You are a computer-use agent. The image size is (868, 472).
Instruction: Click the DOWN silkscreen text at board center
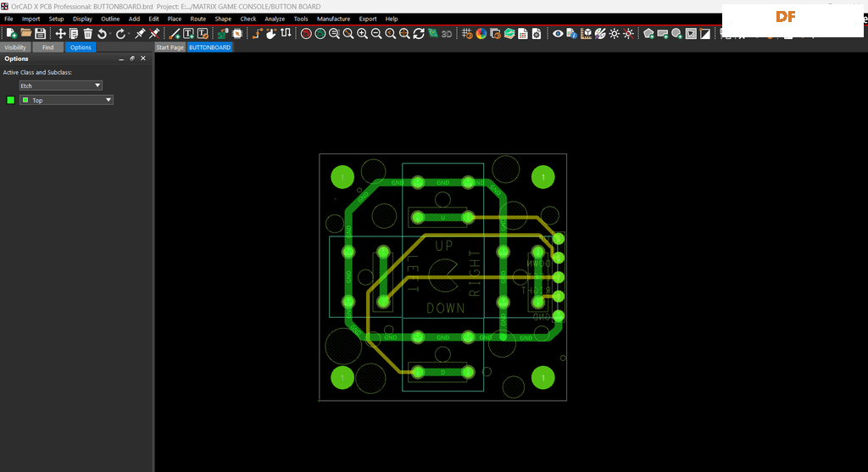[x=446, y=308]
